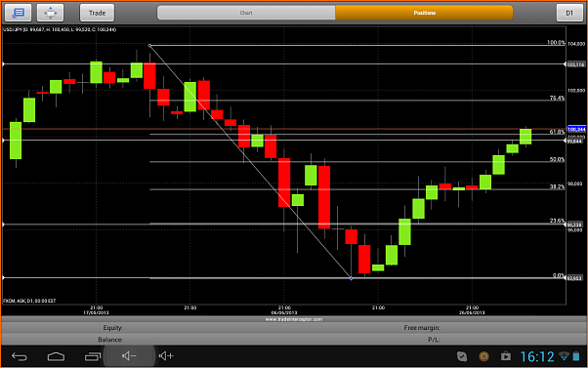Click the 100.0% Fibonacci level label
The image size is (588, 368).
[556, 42]
